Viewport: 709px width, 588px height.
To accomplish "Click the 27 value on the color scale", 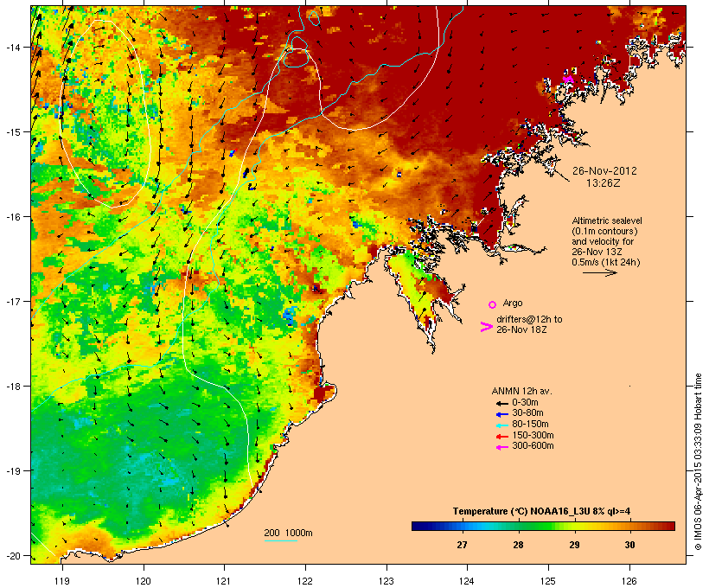I will click(x=462, y=545).
